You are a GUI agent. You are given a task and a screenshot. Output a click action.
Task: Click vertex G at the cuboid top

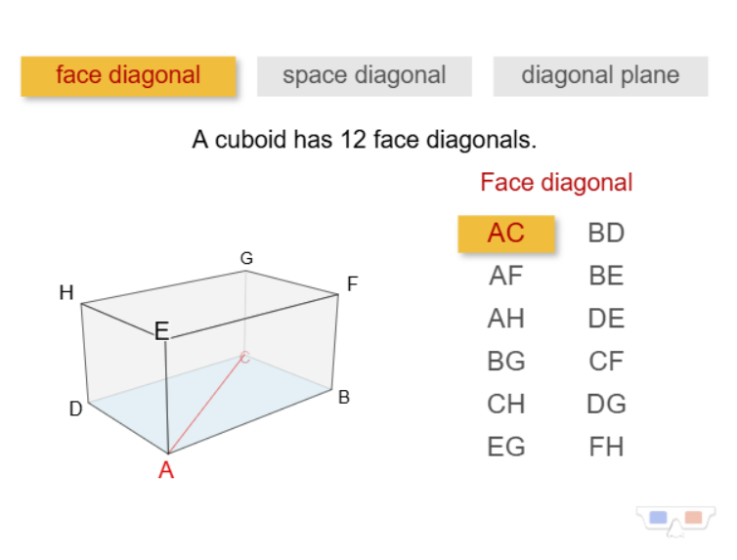pyautogui.click(x=246, y=259)
